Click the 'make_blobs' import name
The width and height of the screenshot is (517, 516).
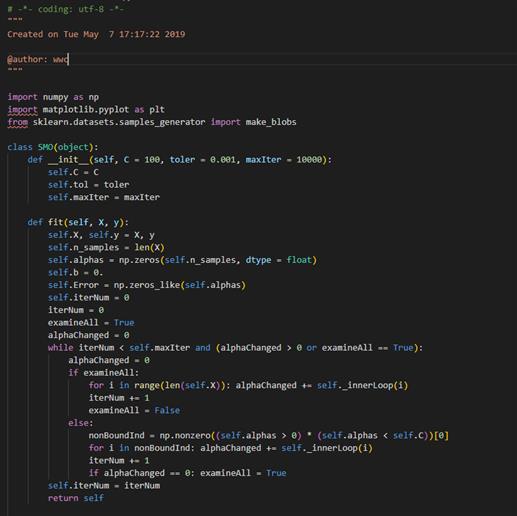coord(271,122)
